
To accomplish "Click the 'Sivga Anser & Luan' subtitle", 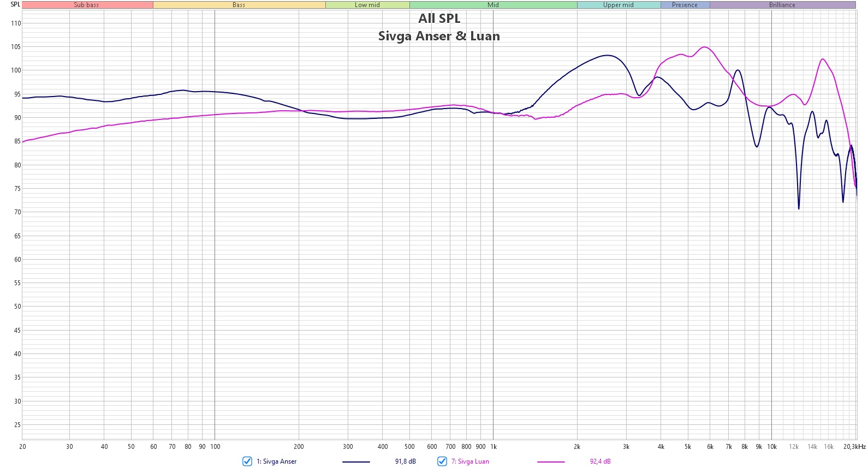I will (x=439, y=36).
